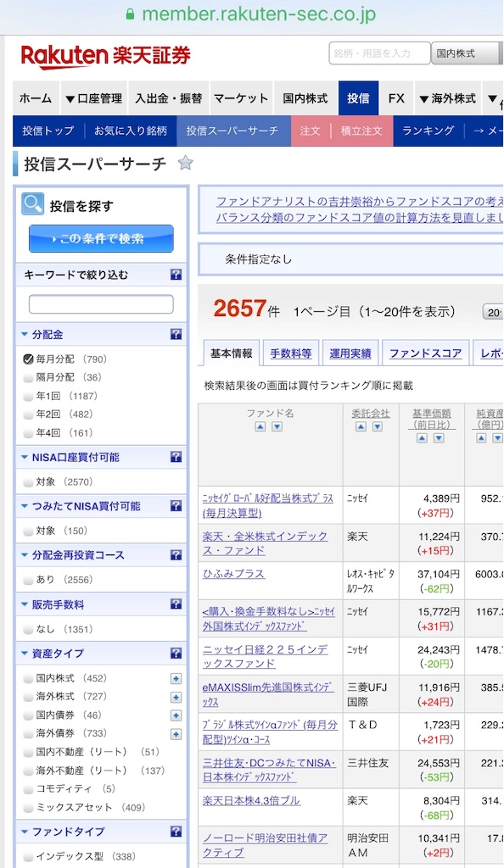This screenshot has height=868, width=504.
Task: Open the 口座管理 dropdown menu
Action: click(93, 98)
